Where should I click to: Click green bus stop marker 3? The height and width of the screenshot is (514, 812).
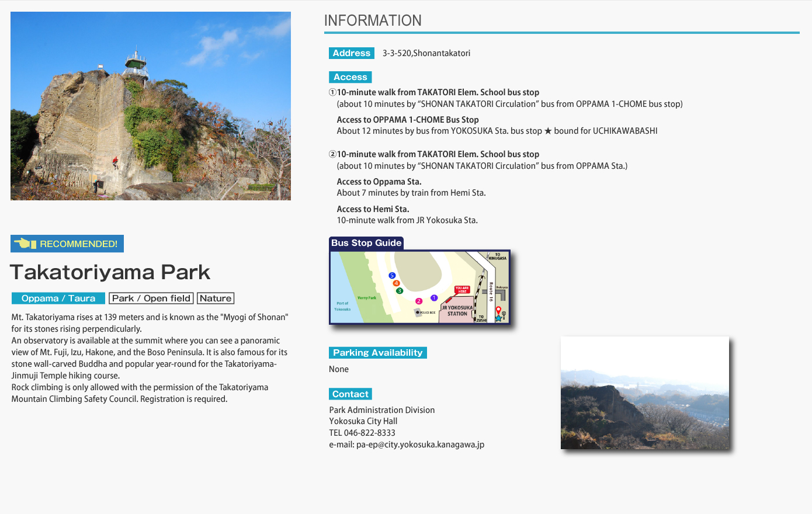coord(400,290)
